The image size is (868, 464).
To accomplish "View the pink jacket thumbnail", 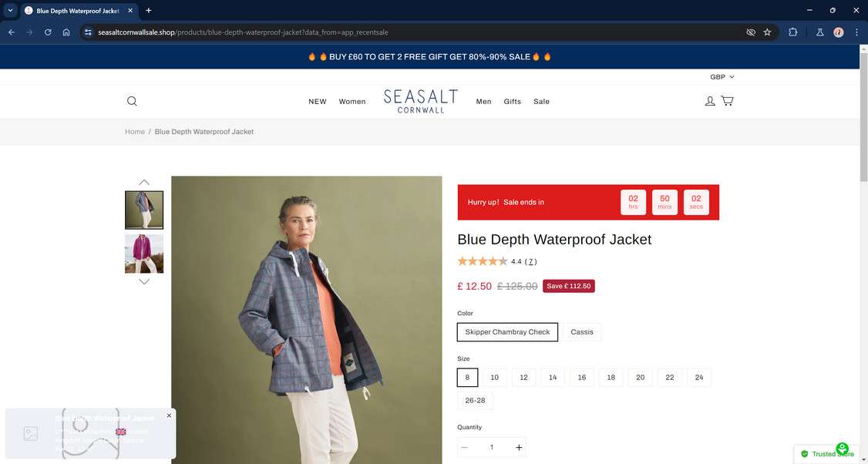I will tap(144, 254).
